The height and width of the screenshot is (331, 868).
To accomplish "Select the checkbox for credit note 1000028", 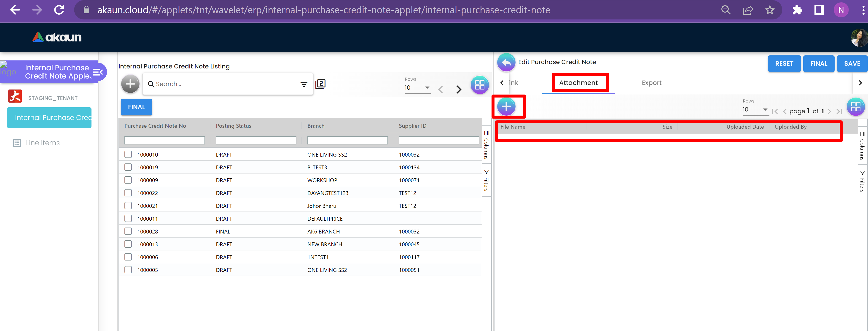I will pos(128,231).
